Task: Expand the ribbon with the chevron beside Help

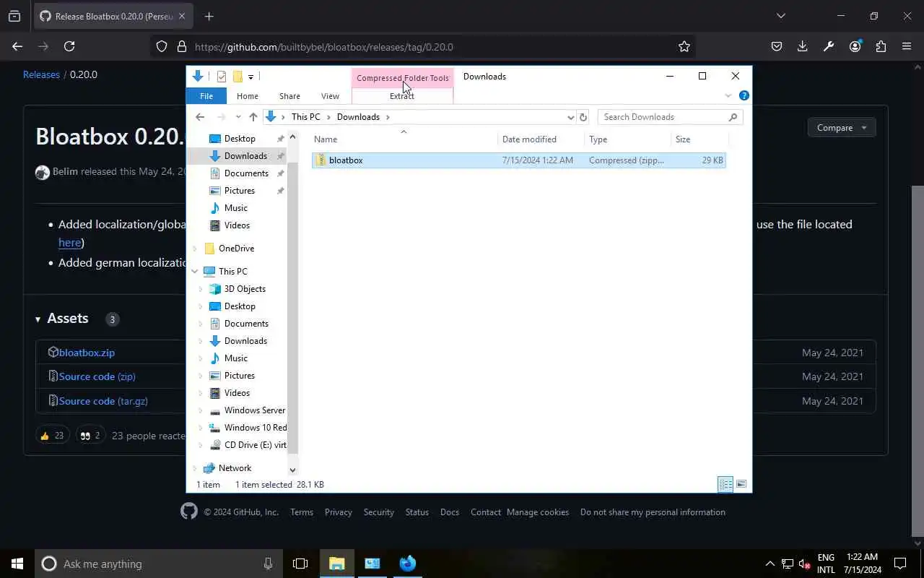Action: click(728, 95)
